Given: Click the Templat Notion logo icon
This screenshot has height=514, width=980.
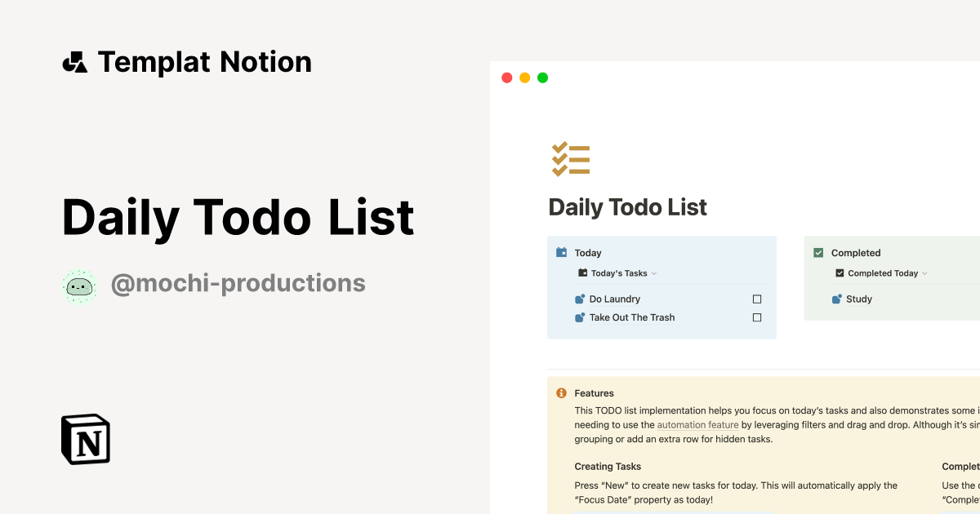Looking at the screenshot, I should 75,60.
